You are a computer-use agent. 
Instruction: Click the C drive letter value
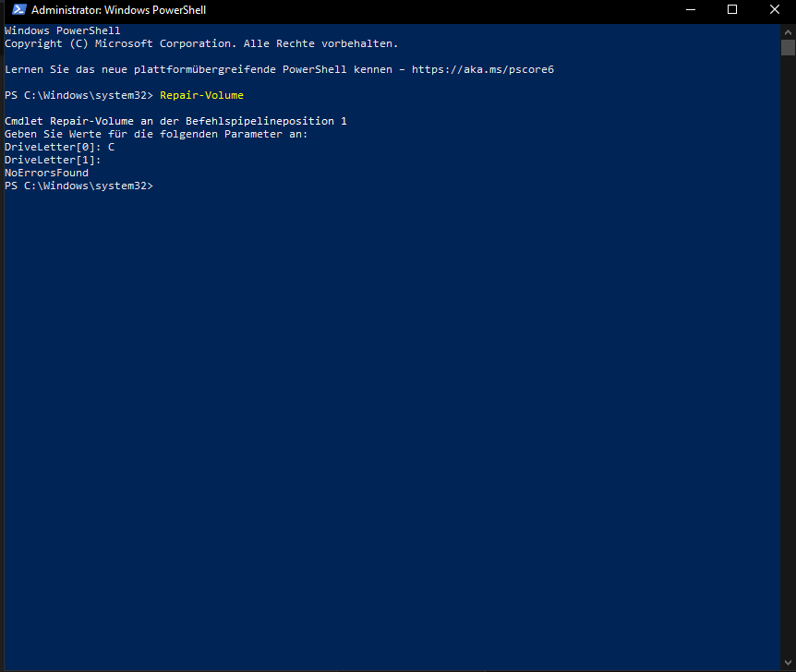pos(111,146)
